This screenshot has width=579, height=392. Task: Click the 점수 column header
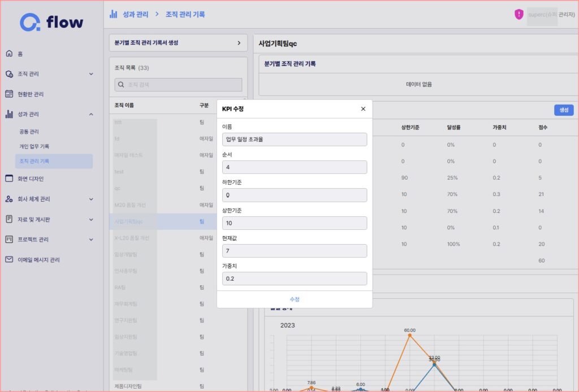(542, 127)
